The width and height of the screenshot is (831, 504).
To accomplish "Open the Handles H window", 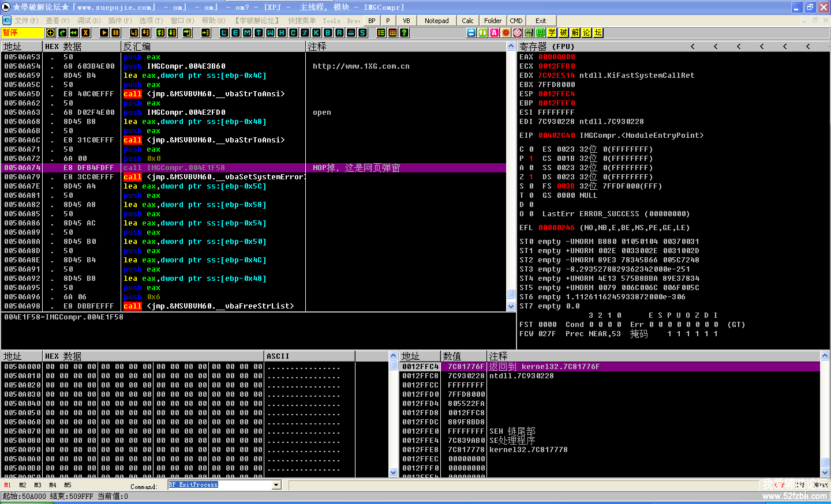I will tap(282, 33).
